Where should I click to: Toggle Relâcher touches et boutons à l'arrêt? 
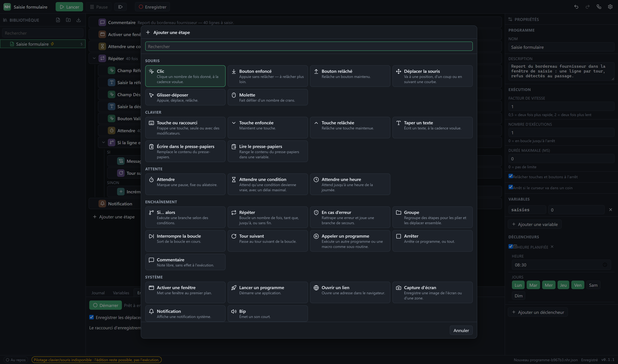pyautogui.click(x=511, y=176)
